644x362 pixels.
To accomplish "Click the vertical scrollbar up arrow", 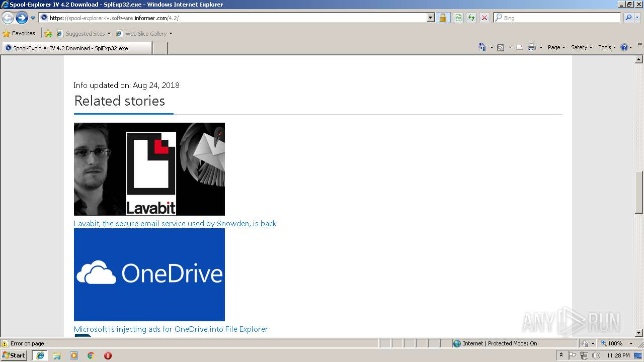I will [x=639, y=60].
